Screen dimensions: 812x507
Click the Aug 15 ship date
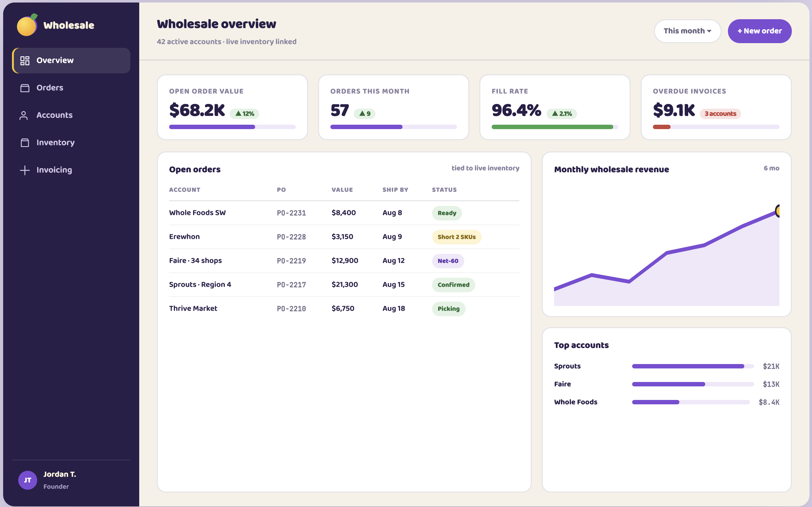(x=393, y=284)
